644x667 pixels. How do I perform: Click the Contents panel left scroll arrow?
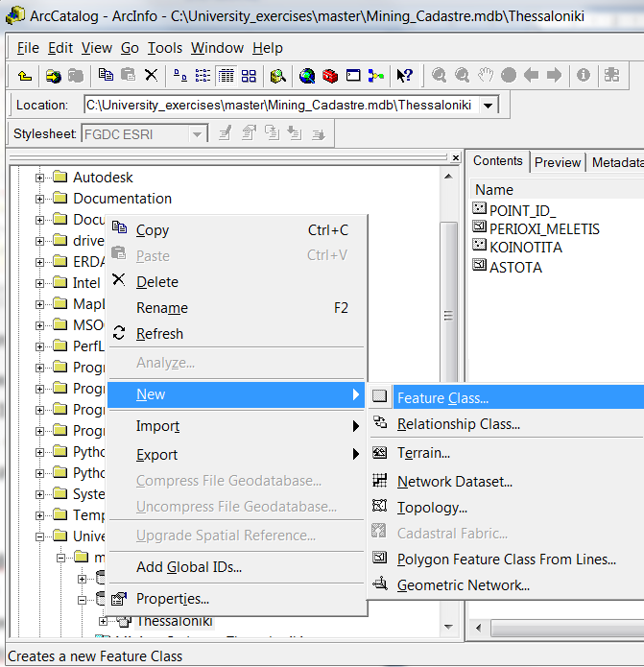click(479, 628)
